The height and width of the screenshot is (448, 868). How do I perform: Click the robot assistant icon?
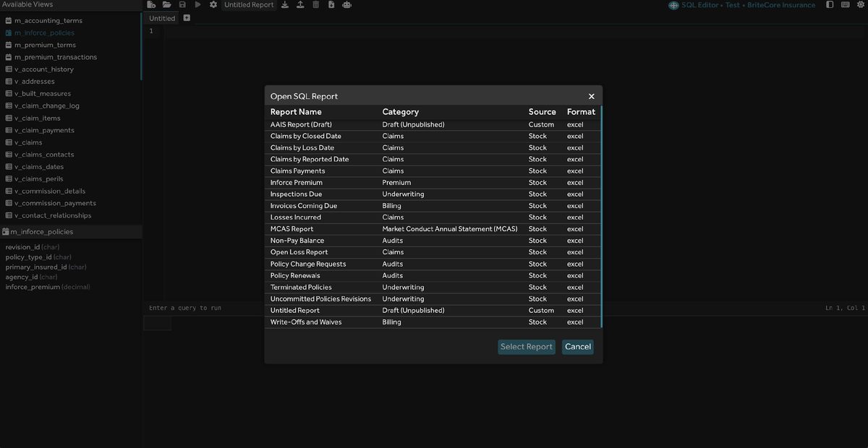pyautogui.click(x=346, y=5)
